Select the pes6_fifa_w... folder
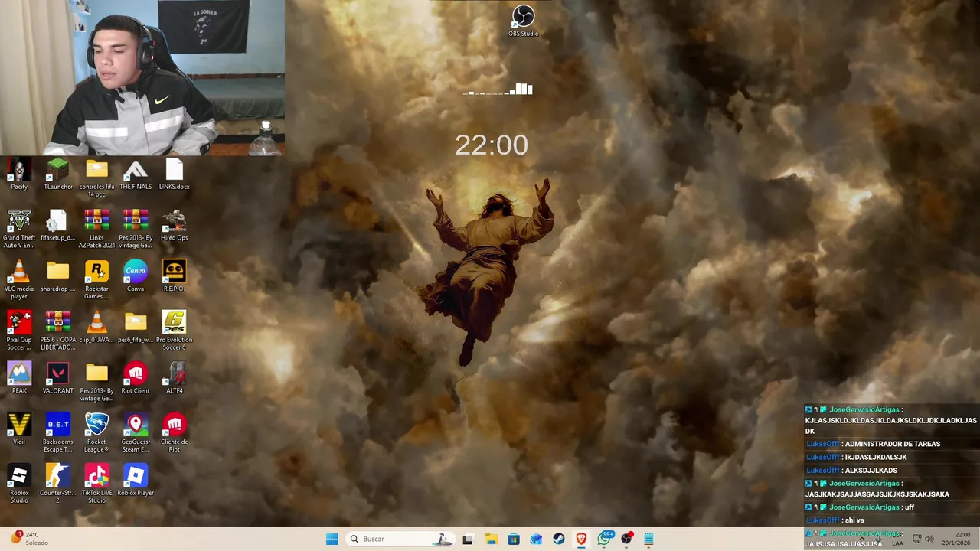The width and height of the screenshot is (980, 551). [136, 328]
